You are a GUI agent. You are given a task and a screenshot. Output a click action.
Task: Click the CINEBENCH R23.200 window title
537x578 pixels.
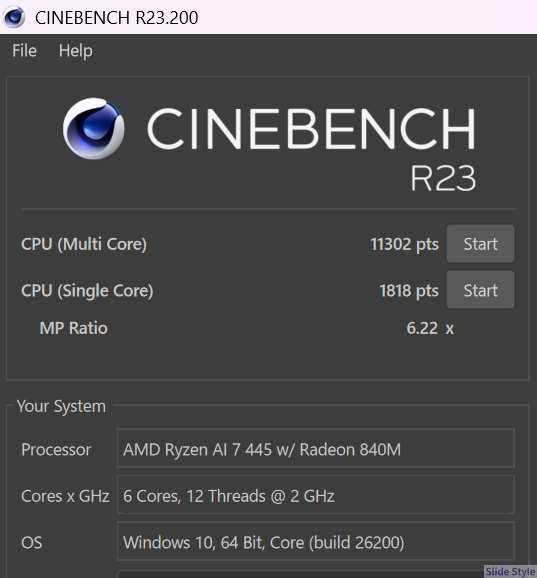116,18
